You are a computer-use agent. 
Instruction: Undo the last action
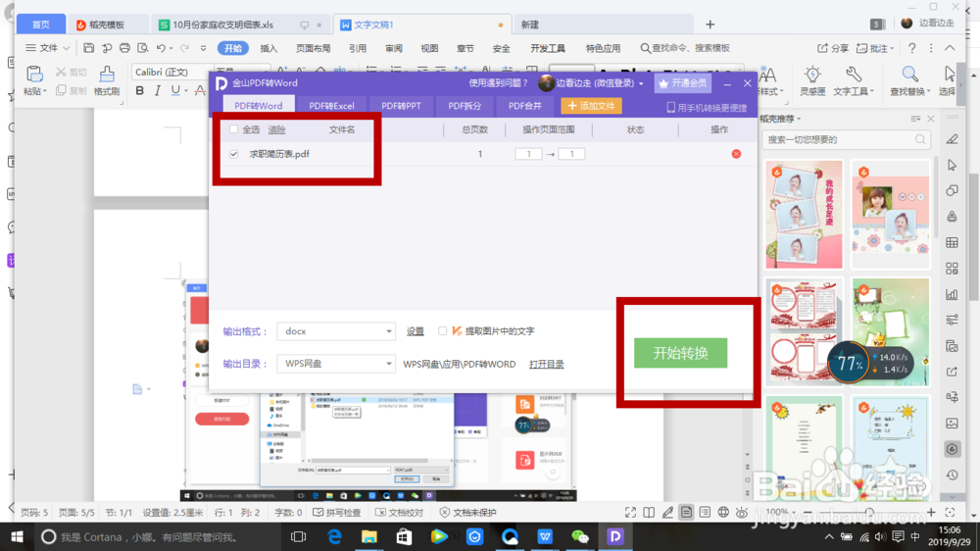[x=162, y=48]
